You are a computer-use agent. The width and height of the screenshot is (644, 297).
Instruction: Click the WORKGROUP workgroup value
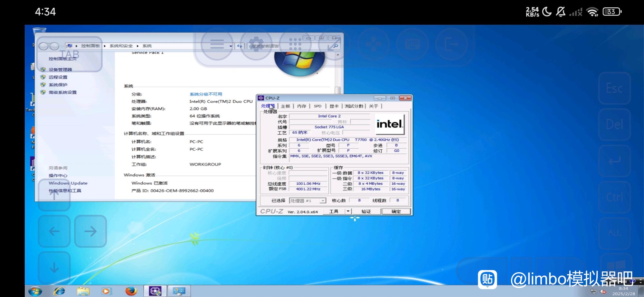point(205,164)
